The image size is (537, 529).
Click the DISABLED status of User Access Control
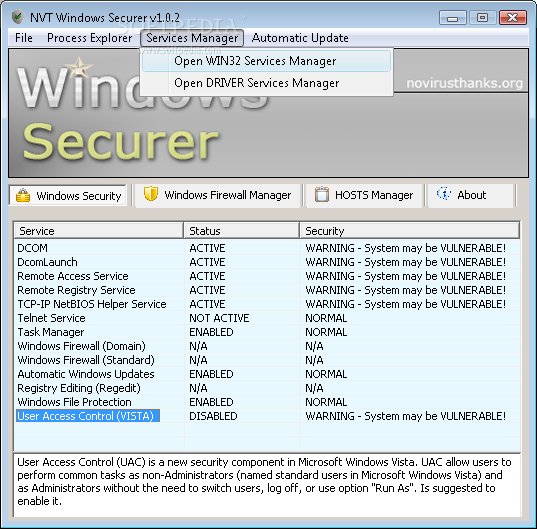pos(213,416)
